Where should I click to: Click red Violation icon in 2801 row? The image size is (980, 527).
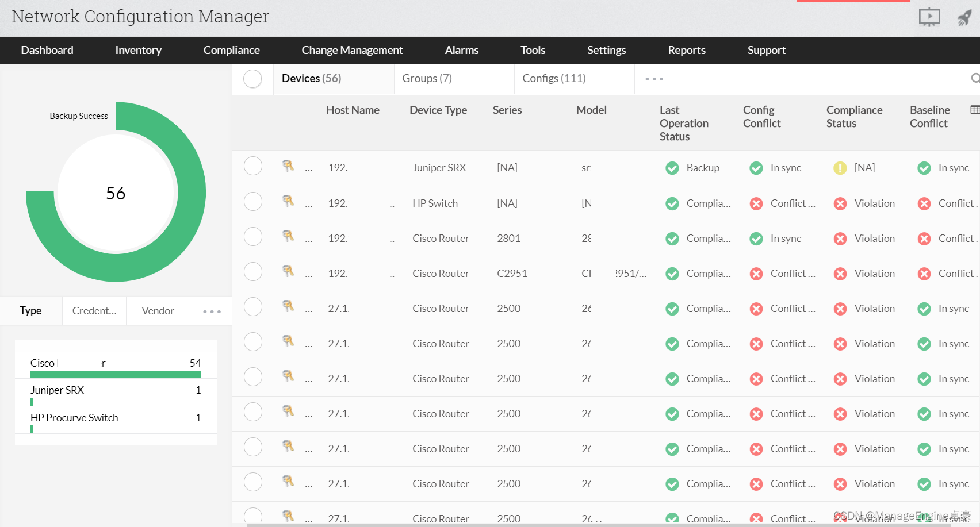click(840, 239)
